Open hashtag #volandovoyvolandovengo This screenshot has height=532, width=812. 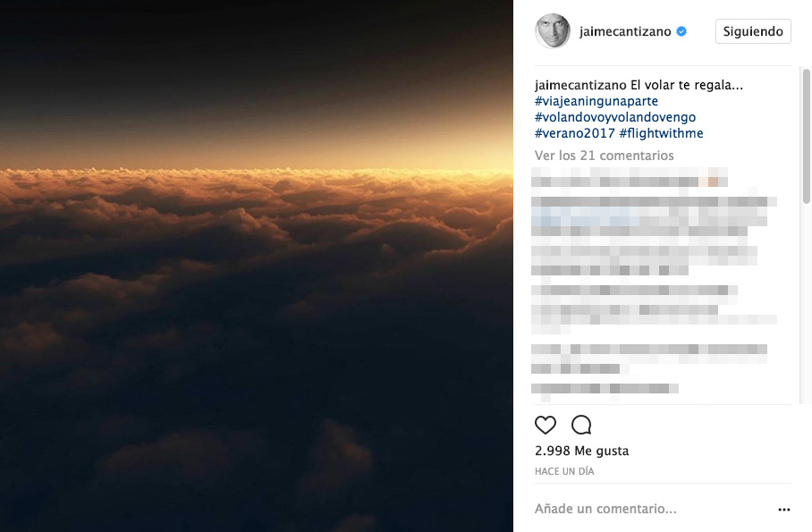point(614,118)
